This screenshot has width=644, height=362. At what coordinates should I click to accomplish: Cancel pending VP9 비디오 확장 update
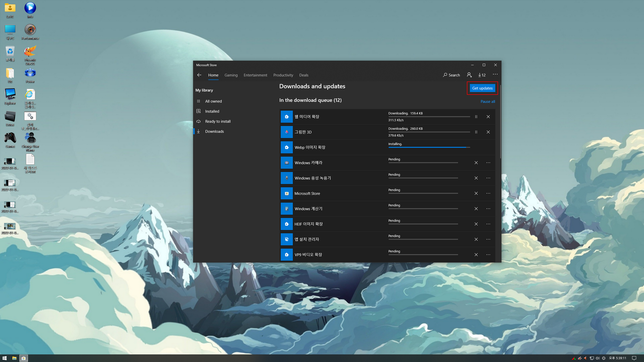476,255
